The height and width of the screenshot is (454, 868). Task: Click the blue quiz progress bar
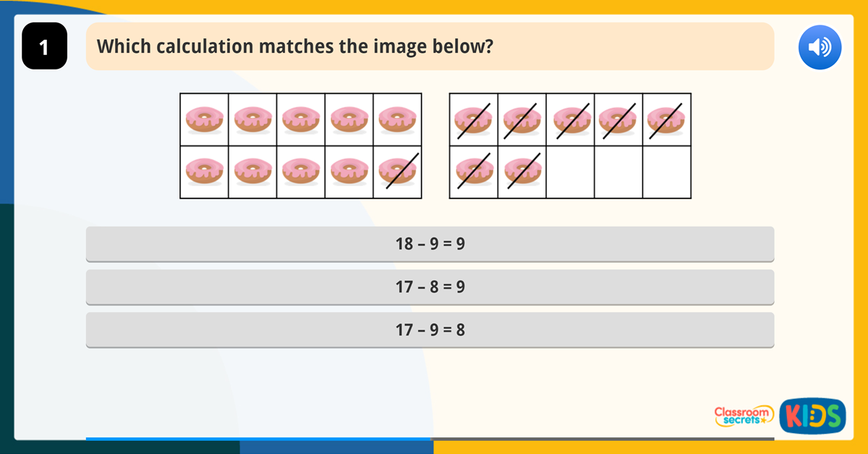click(259, 438)
